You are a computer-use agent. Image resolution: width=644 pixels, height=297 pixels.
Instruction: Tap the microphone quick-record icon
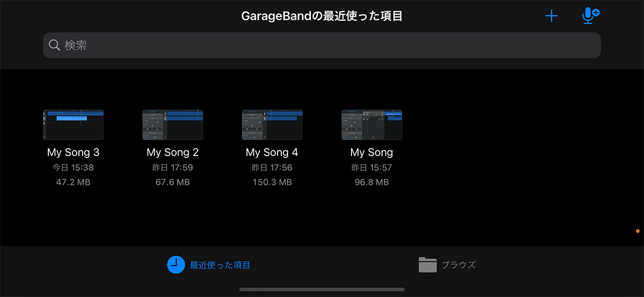[590, 16]
